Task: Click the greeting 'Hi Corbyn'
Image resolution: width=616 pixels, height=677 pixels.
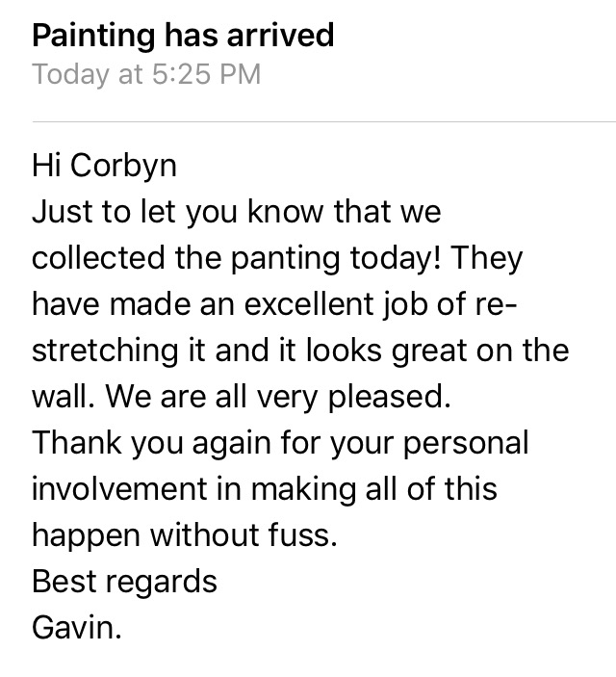Action: pyautogui.click(x=105, y=167)
